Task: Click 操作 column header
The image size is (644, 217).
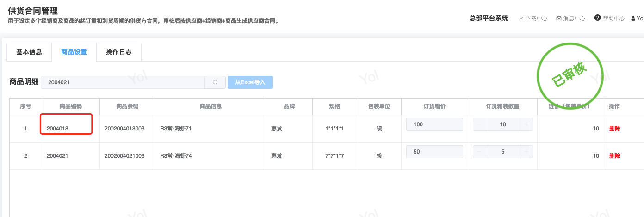Action: pos(614,106)
